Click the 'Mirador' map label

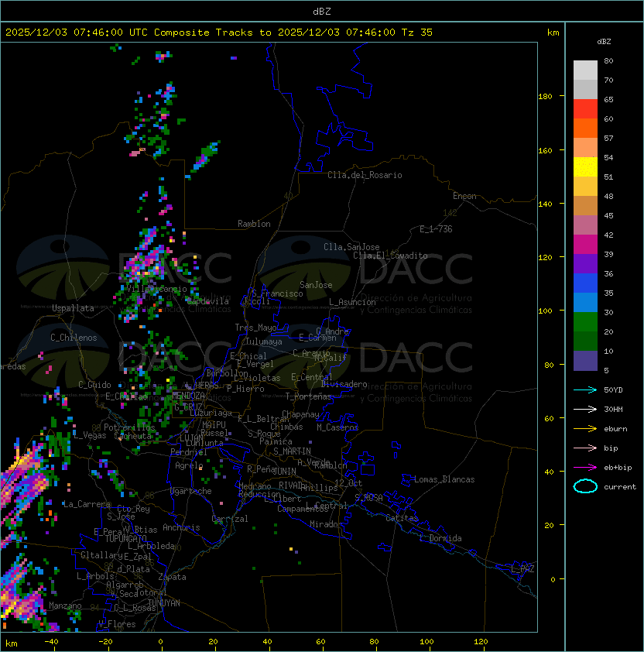pos(327,524)
